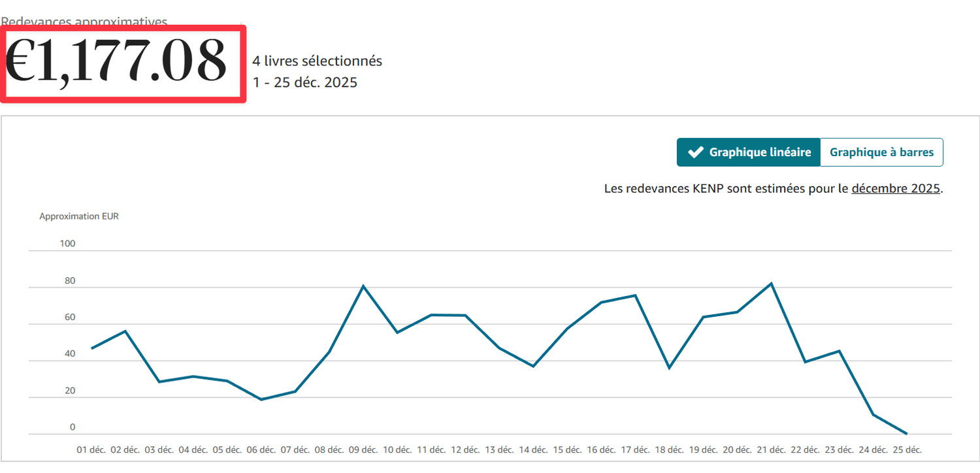Click the Approximation EUR axis title
The height and width of the screenshot is (473, 980).
click(x=79, y=216)
